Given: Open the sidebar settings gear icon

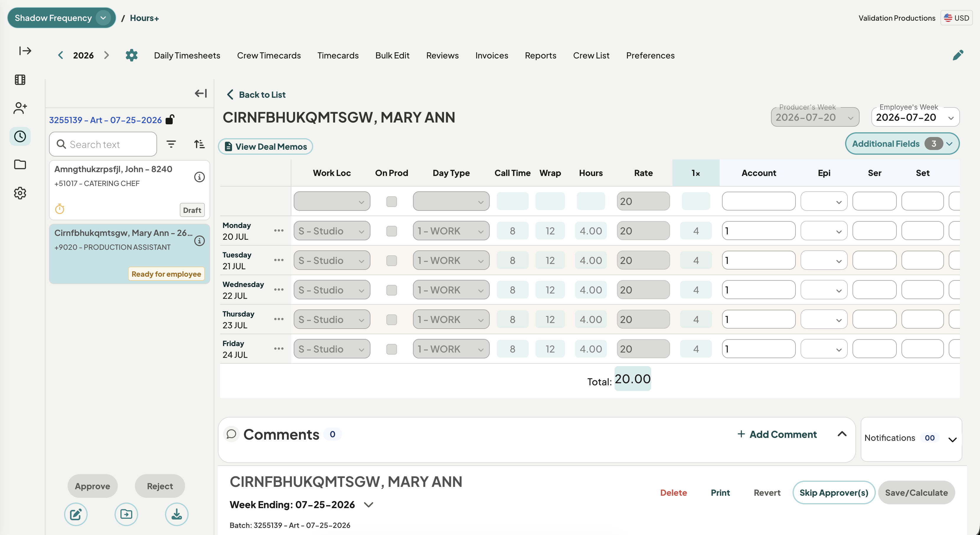Looking at the screenshot, I should [20, 193].
